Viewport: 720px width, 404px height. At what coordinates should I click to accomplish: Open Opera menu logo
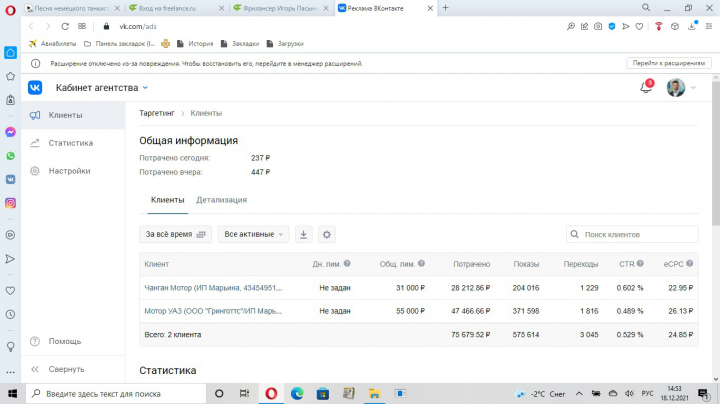pyautogui.click(x=10, y=10)
